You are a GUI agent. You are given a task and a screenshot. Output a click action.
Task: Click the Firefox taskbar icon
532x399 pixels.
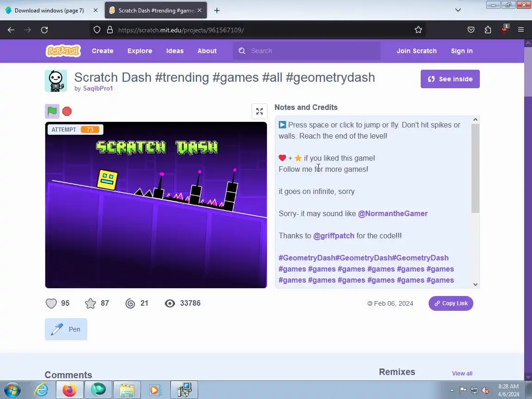(69, 390)
